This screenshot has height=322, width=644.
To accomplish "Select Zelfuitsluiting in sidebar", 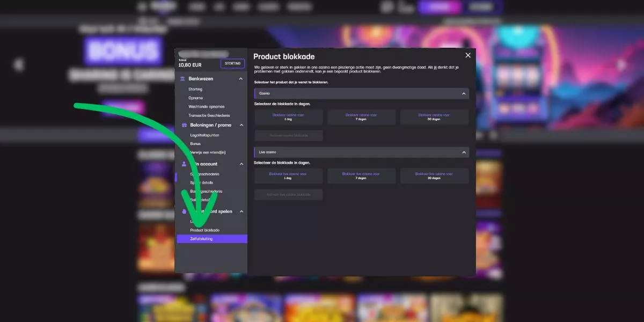I will click(x=212, y=239).
